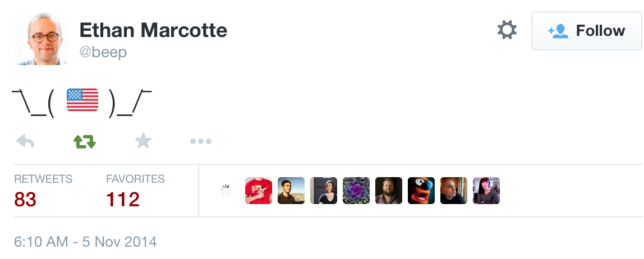Click the cartoon character avatar with orange beak
The width and height of the screenshot is (644, 259).
click(421, 191)
